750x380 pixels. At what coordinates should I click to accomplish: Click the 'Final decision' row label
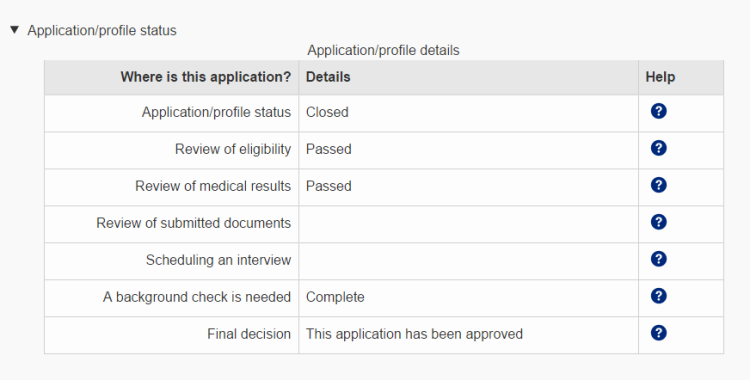click(249, 334)
